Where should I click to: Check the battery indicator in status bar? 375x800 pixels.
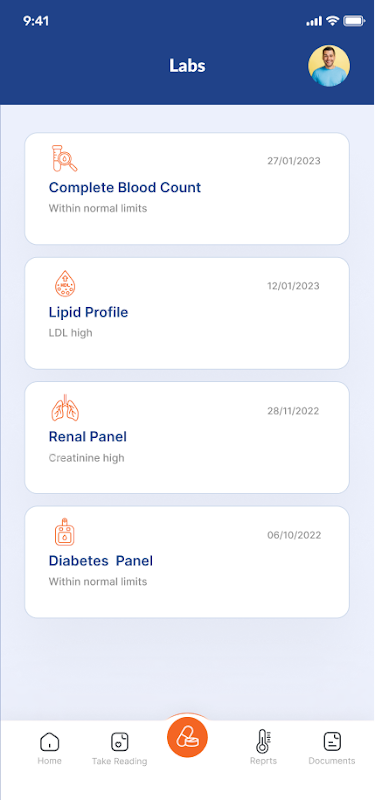(x=354, y=21)
